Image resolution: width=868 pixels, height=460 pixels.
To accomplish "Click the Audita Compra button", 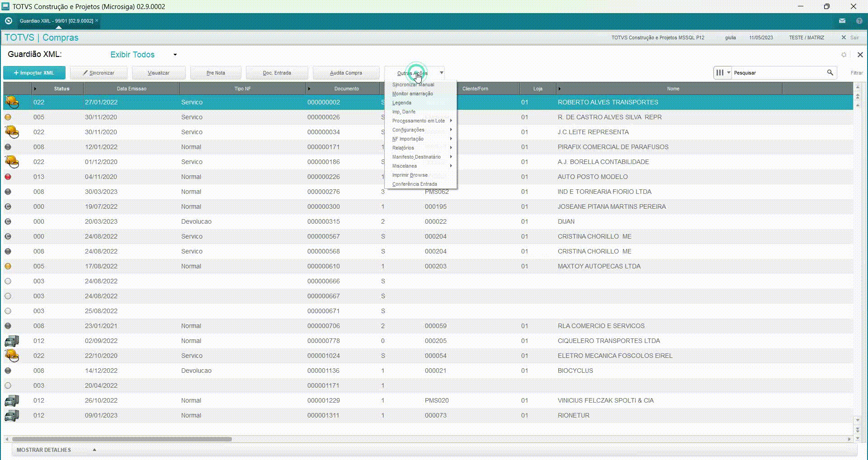I will click(346, 73).
